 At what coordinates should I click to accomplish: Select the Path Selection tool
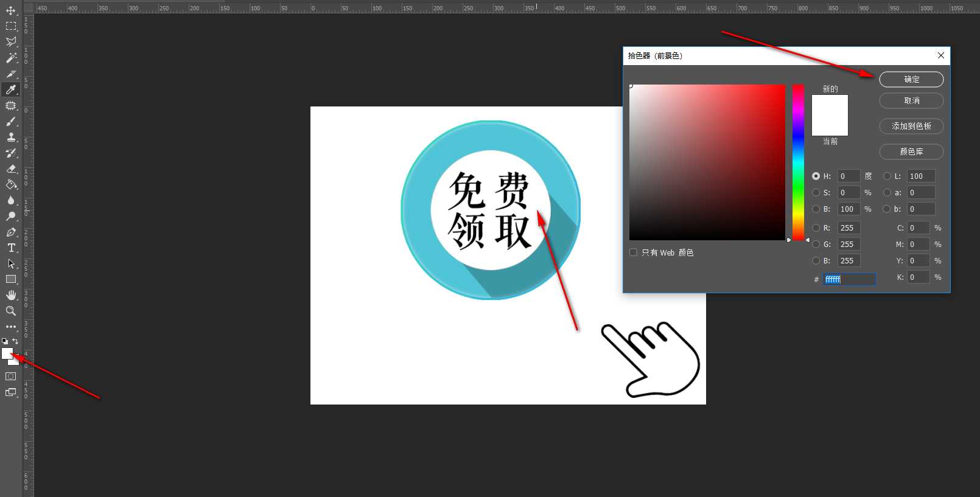11,263
